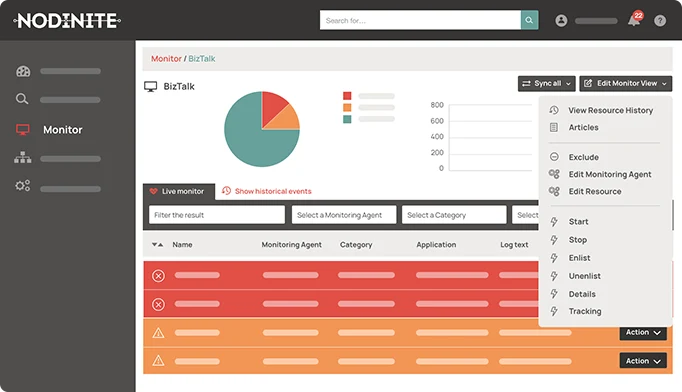Toggle the sort arrows beside Name column
Image resolution: width=682 pixels, height=392 pixels.
pyautogui.click(x=157, y=245)
